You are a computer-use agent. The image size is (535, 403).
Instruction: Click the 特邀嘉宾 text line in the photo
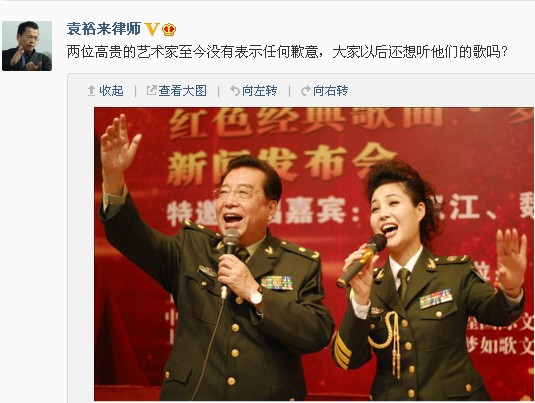tap(351, 212)
